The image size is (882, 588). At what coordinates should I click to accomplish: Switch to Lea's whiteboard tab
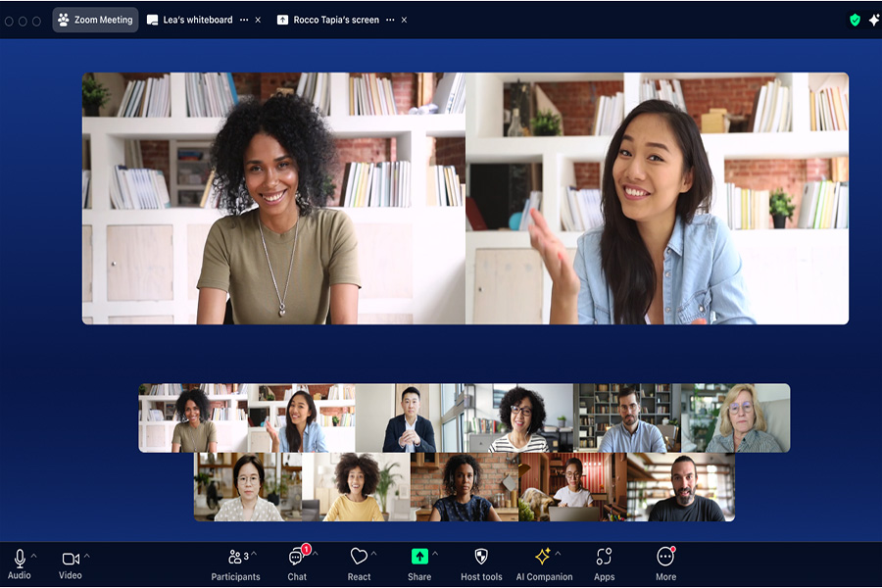(191, 20)
